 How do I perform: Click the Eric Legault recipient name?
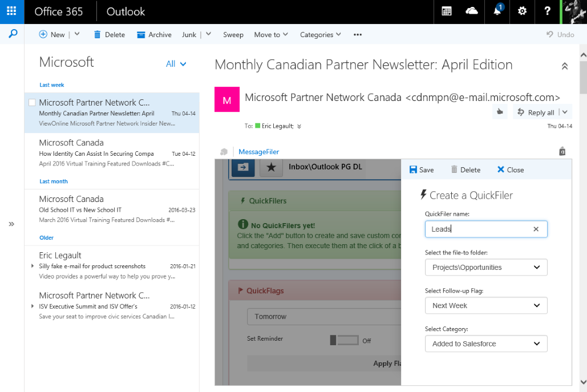pyautogui.click(x=277, y=126)
